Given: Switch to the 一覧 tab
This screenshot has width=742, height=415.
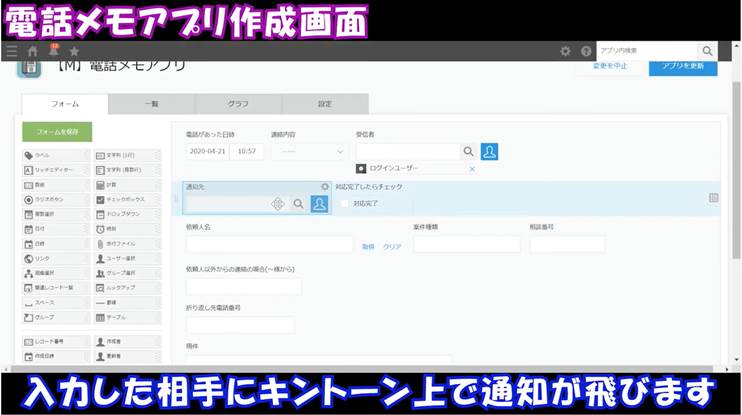Looking at the screenshot, I should (152, 104).
